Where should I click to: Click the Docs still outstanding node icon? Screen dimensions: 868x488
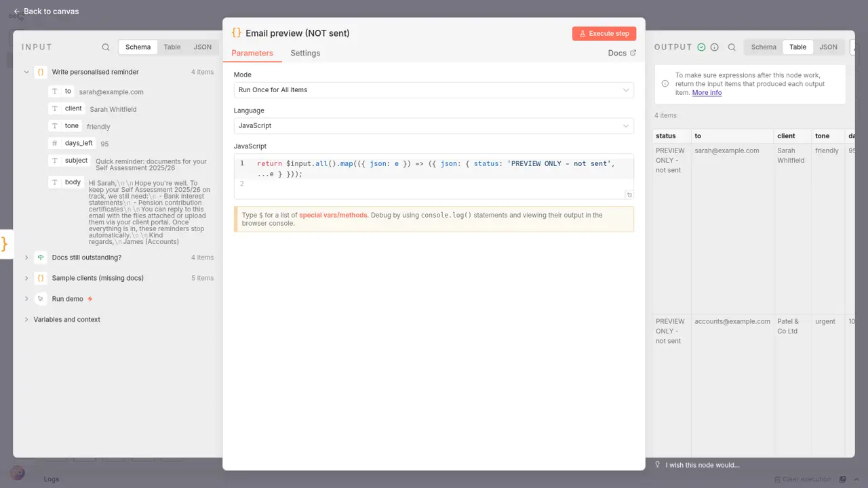(x=41, y=258)
